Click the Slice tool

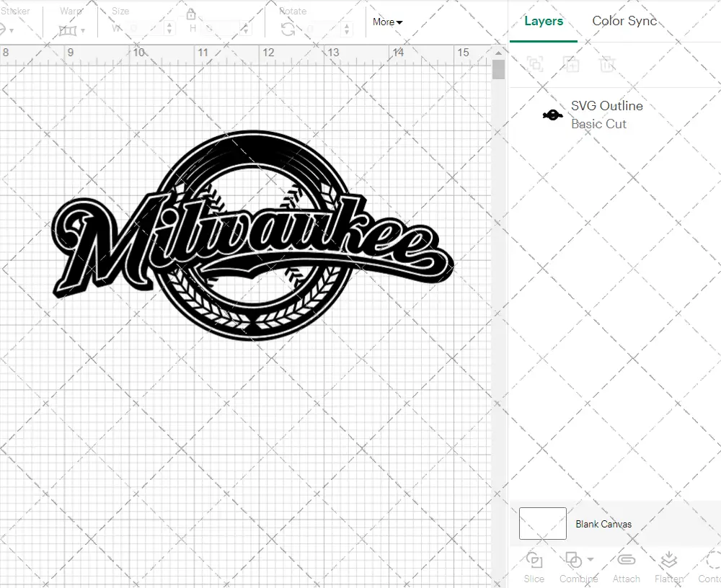coord(534,567)
